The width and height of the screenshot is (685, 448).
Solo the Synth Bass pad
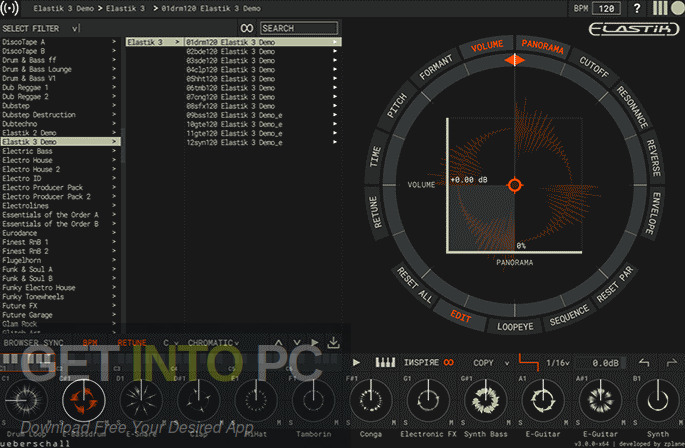click(463, 423)
